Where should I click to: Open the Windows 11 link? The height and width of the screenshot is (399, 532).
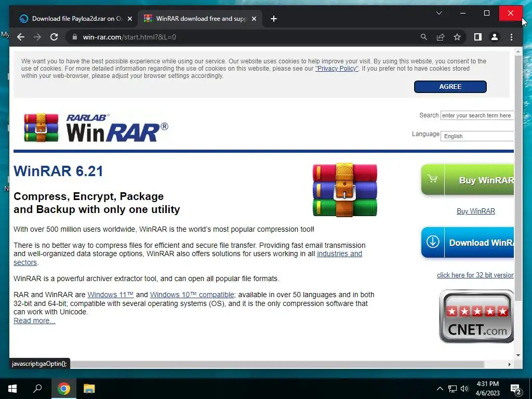click(x=110, y=295)
